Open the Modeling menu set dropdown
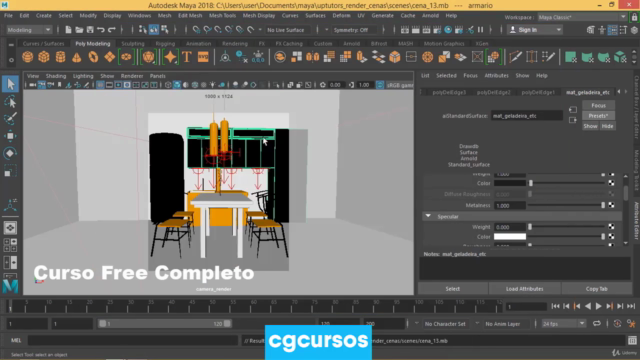Image resolution: width=640 pixels, height=360 pixels. point(29,30)
